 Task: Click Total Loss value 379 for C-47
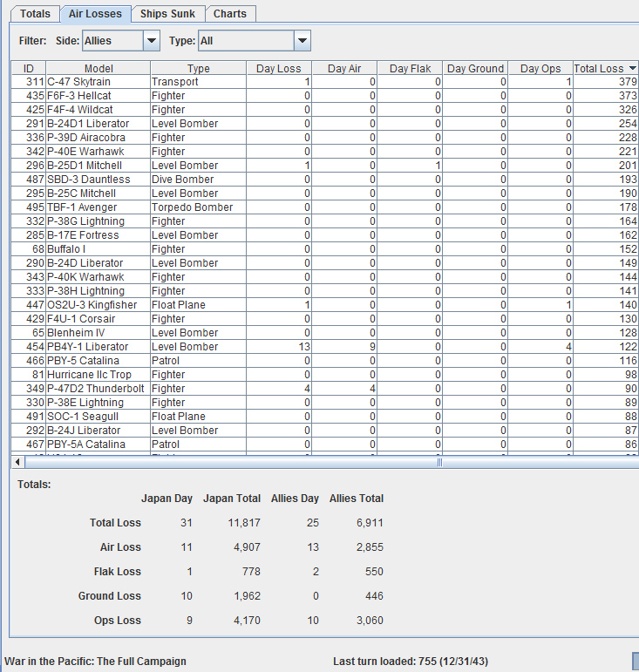tap(606, 82)
